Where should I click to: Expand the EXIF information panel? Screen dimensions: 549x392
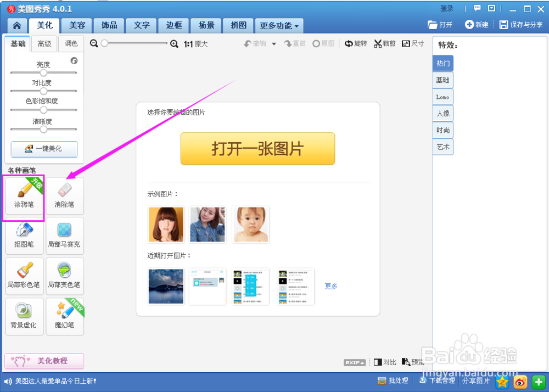(354, 362)
